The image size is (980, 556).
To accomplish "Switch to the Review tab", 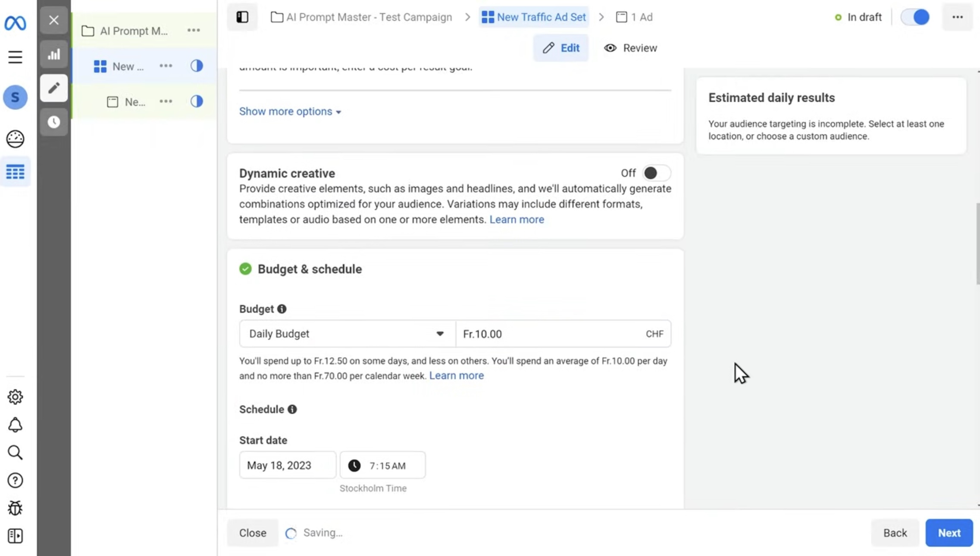I will pos(630,48).
